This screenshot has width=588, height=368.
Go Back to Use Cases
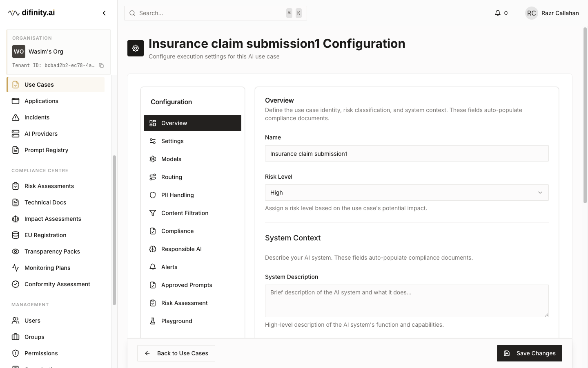coord(176,353)
